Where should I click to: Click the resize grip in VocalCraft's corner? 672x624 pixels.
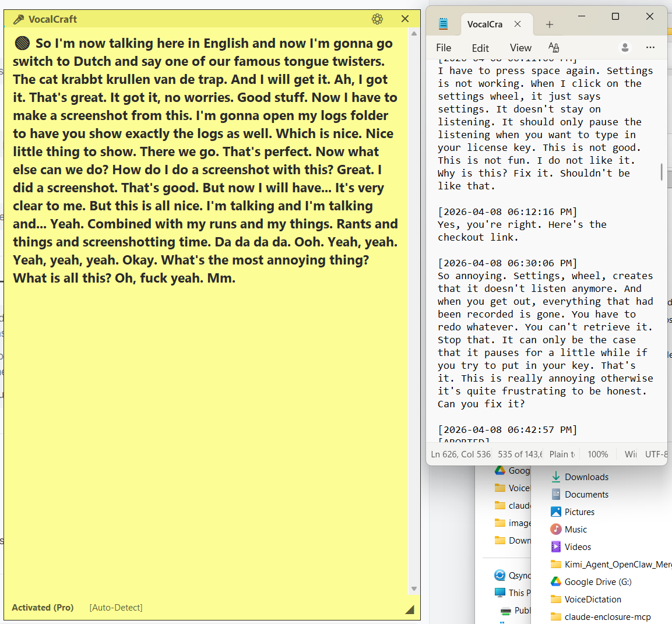tap(410, 608)
